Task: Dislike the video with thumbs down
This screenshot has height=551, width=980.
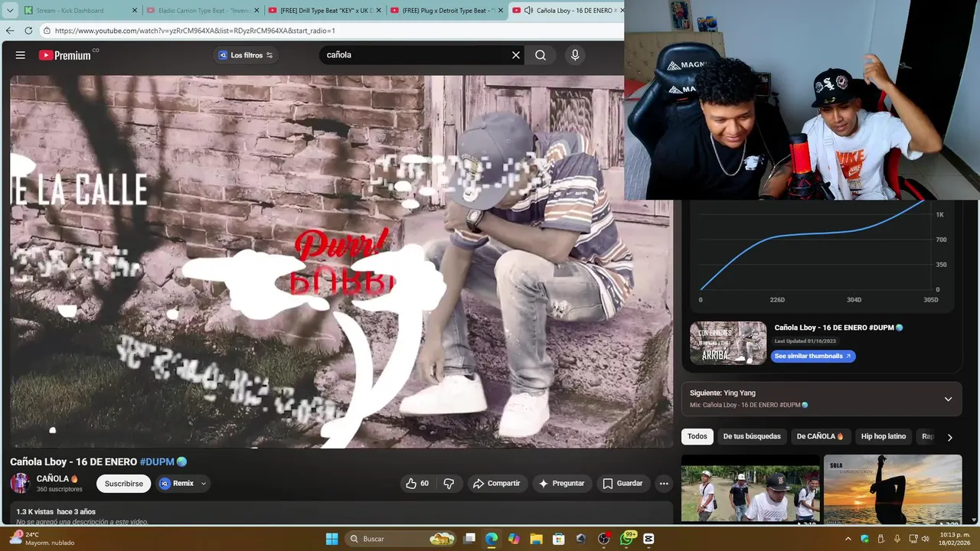Action: point(449,484)
